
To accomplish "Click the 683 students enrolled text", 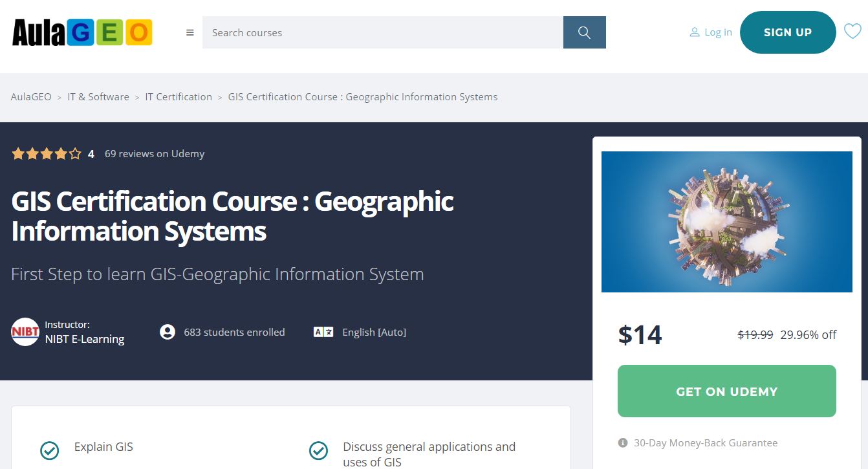I will click(234, 333).
